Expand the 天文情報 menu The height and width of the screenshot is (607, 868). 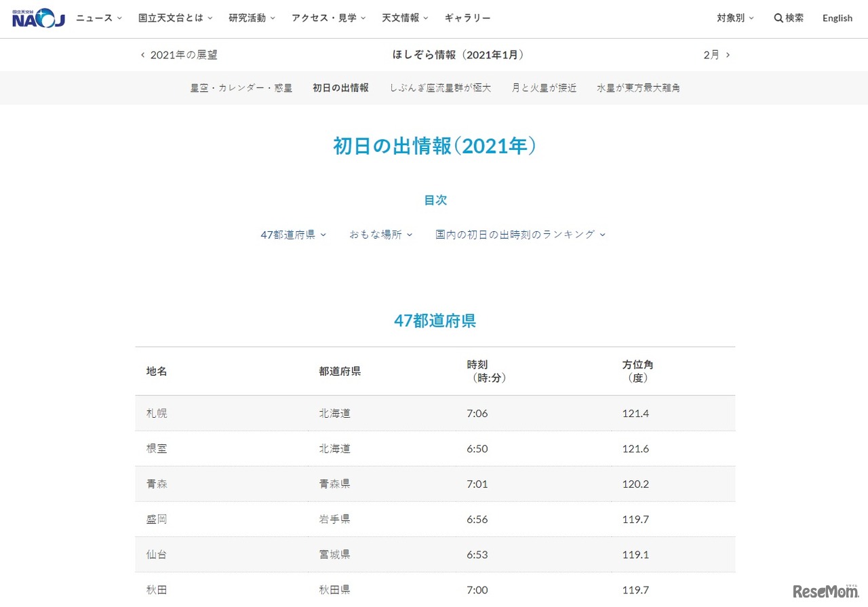point(406,18)
